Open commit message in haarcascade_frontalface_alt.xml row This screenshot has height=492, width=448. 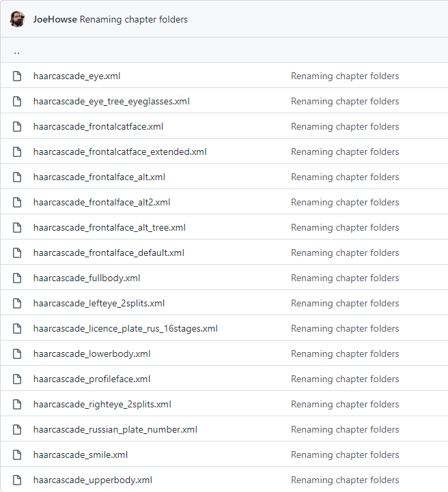coord(345,177)
